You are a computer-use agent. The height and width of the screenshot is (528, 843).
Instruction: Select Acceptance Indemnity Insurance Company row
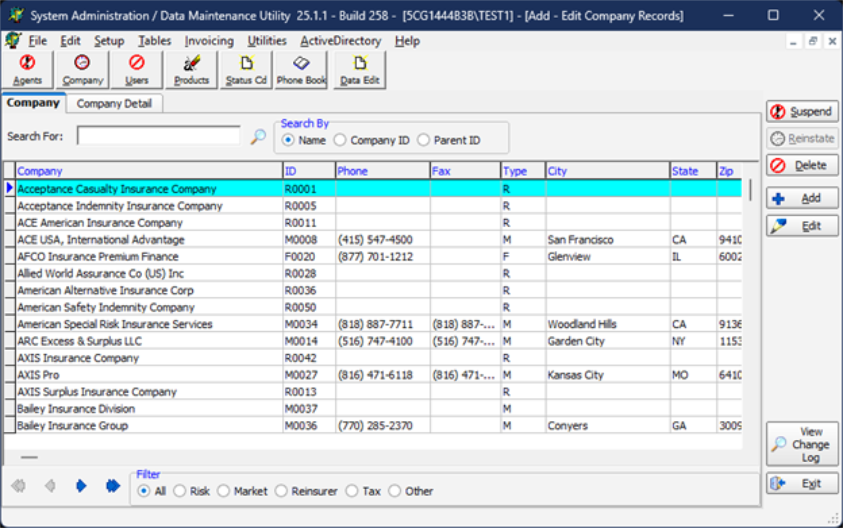point(378,206)
